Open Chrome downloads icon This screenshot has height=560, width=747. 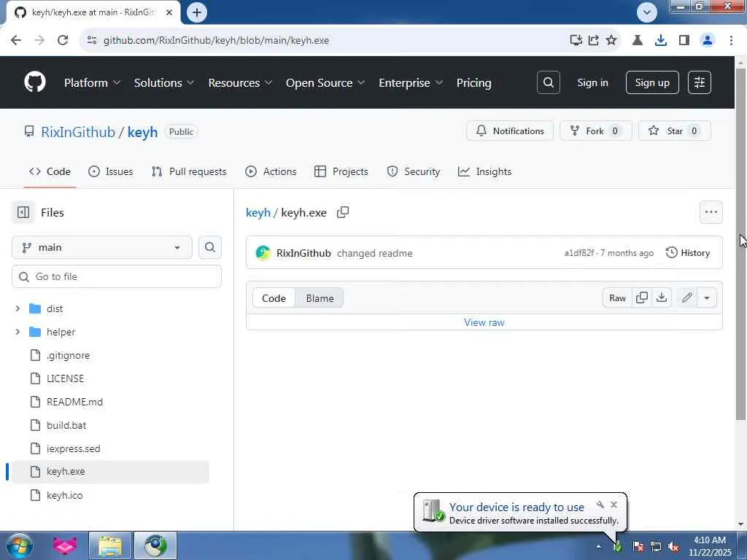(x=661, y=41)
